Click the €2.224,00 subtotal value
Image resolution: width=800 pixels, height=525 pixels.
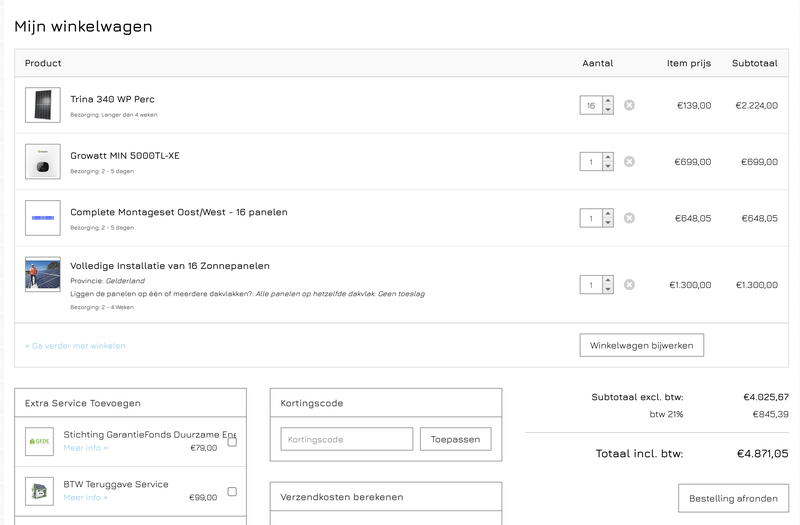[x=757, y=106]
